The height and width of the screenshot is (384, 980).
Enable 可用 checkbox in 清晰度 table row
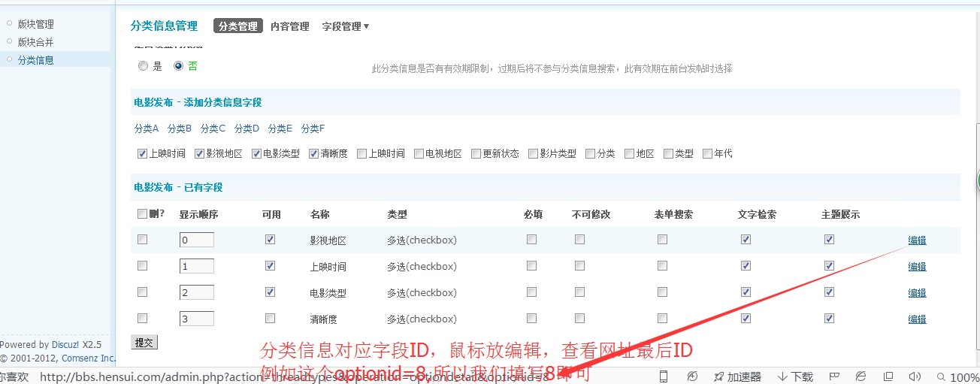click(270, 319)
